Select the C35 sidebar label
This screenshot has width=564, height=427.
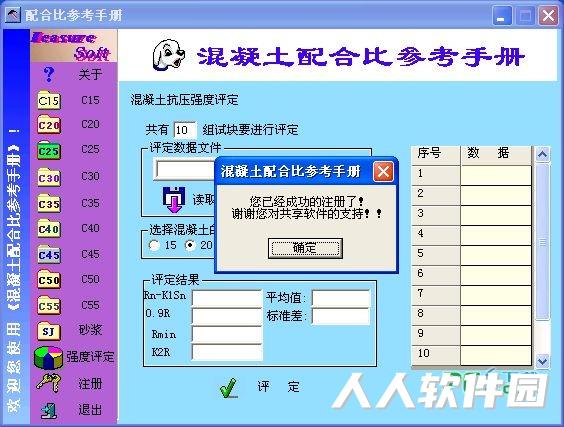tap(90, 203)
